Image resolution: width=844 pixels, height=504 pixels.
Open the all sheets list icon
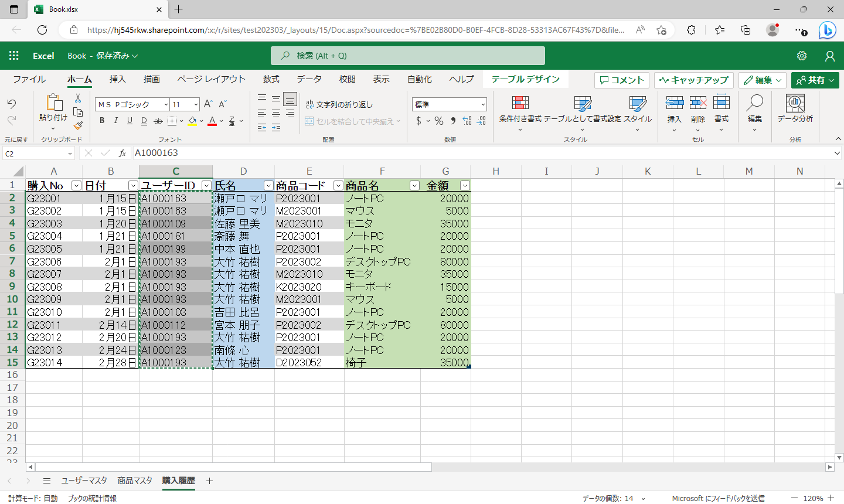click(47, 481)
